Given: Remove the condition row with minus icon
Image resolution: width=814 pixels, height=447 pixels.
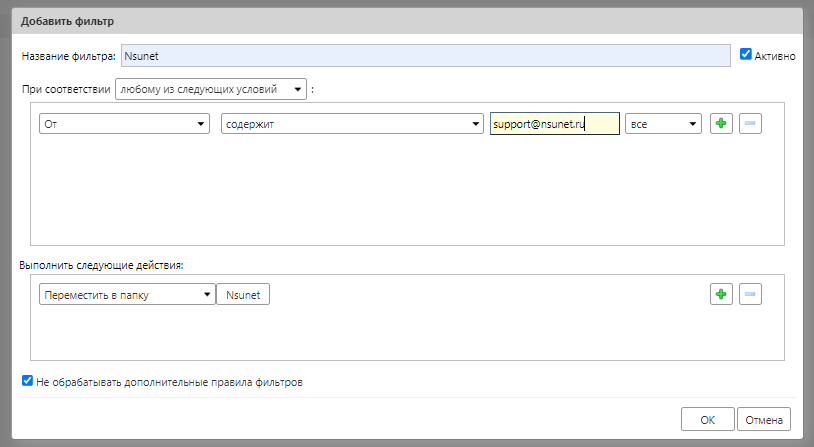Looking at the screenshot, I should [x=750, y=124].
